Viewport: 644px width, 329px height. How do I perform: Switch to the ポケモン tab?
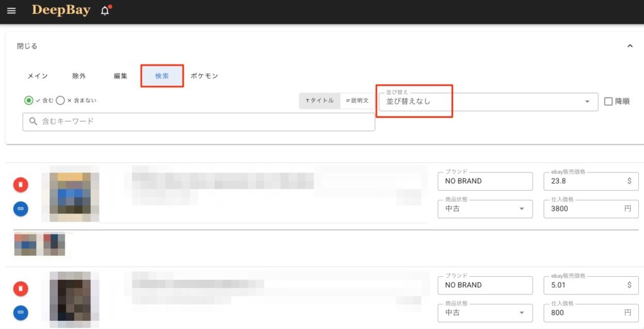click(204, 76)
